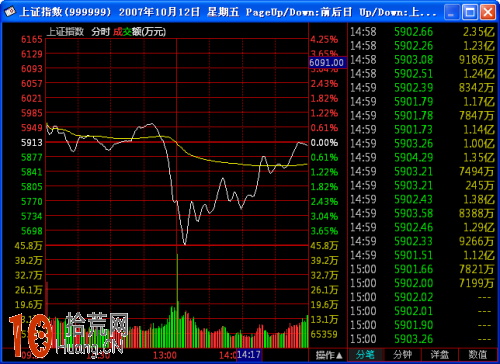Click the 6129 price axis label
Image resolution: width=500 pixels, height=364 pixels.
(x=32, y=54)
